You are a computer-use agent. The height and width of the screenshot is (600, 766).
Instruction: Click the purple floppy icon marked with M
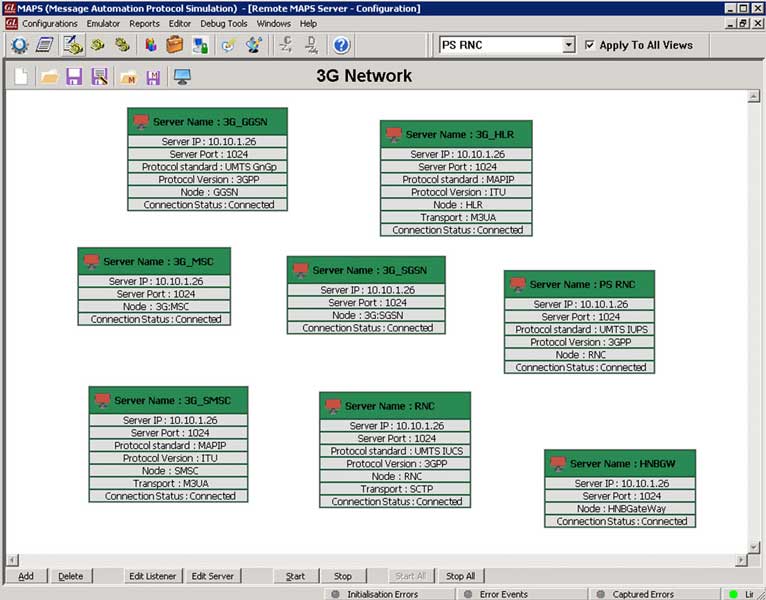coord(153,77)
